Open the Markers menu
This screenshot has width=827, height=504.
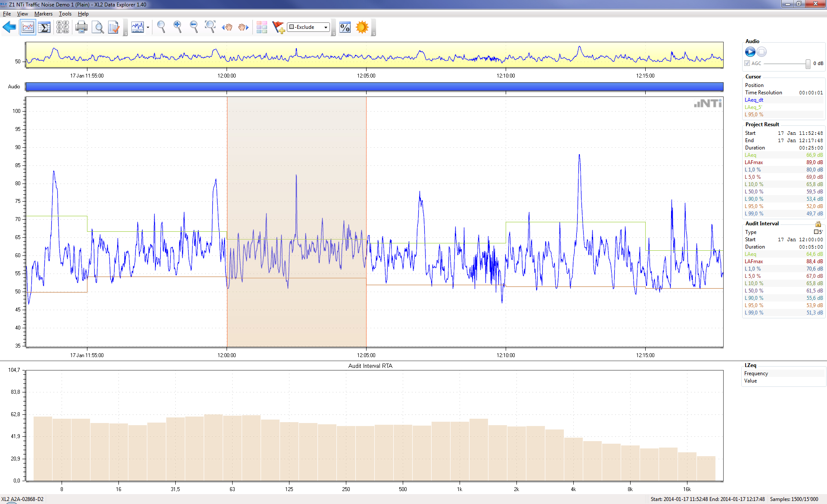[x=43, y=14]
